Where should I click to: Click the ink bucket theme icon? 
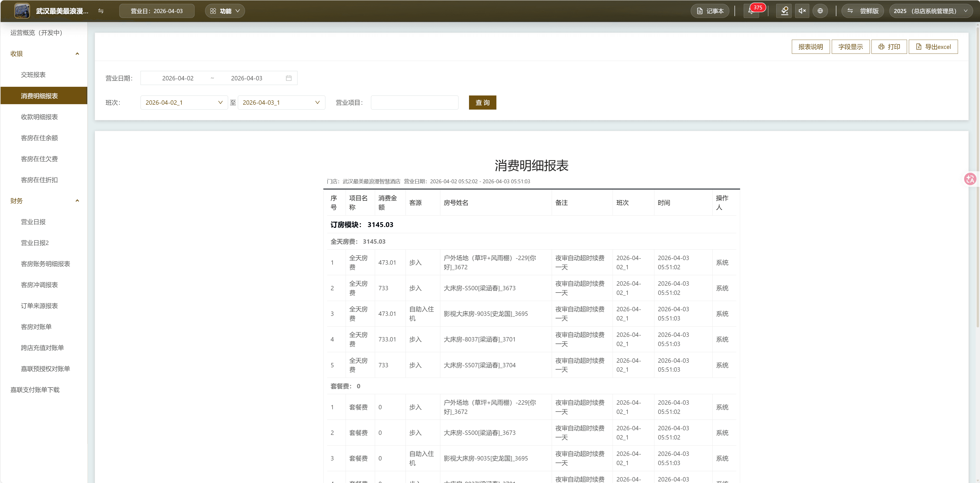(784, 11)
